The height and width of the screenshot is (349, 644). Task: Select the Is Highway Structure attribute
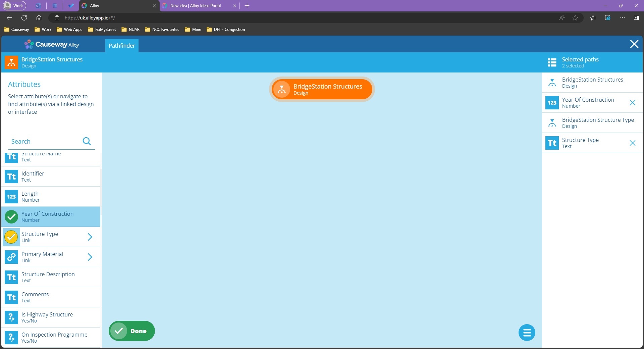click(x=47, y=317)
